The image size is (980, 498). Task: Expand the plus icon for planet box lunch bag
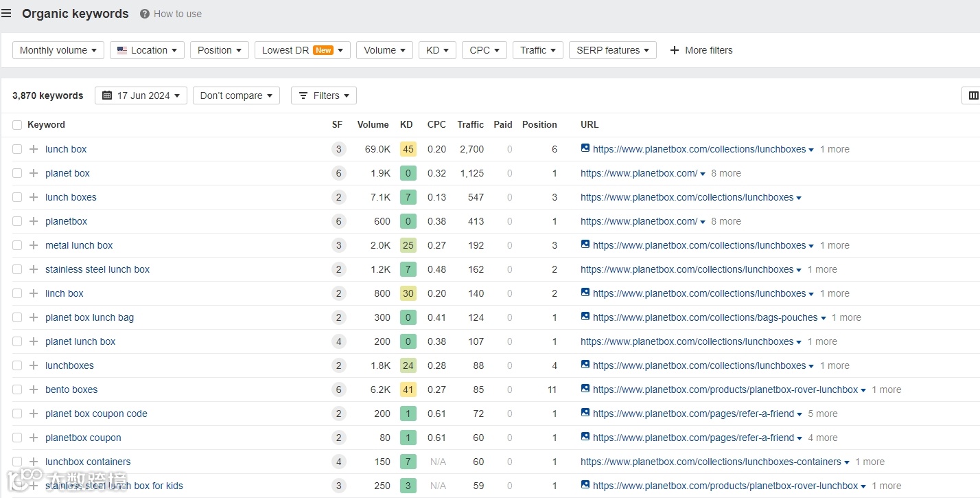[34, 317]
